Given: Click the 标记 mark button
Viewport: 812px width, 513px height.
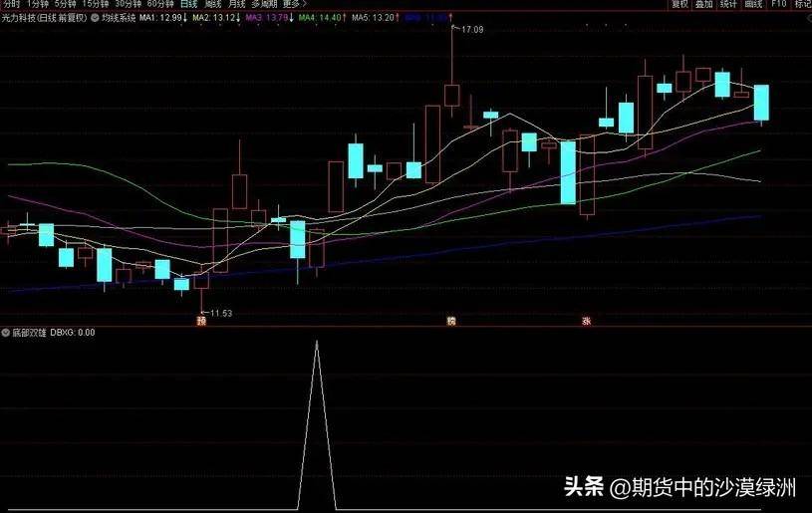Looking at the screenshot, I should (x=803, y=4).
